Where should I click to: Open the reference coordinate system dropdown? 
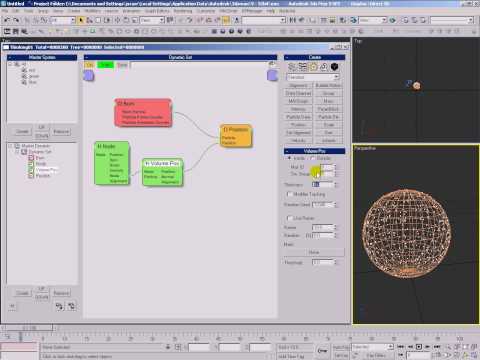click(x=152, y=20)
